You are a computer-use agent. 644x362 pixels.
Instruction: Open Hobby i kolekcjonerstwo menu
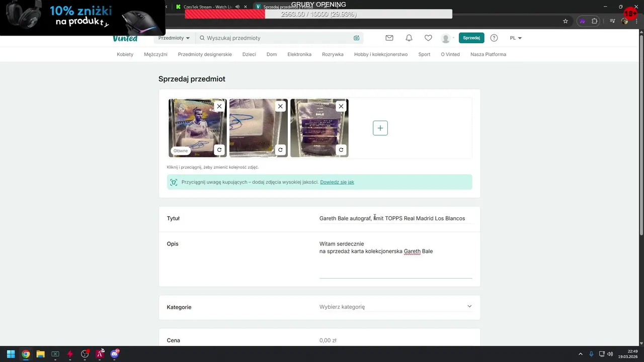(x=381, y=54)
